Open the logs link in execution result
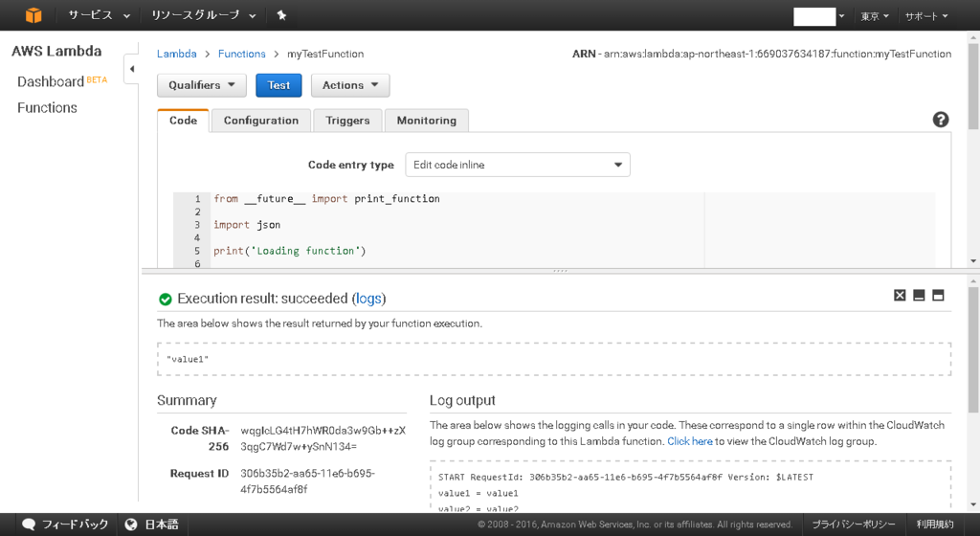The width and height of the screenshot is (980, 536). [x=368, y=299]
